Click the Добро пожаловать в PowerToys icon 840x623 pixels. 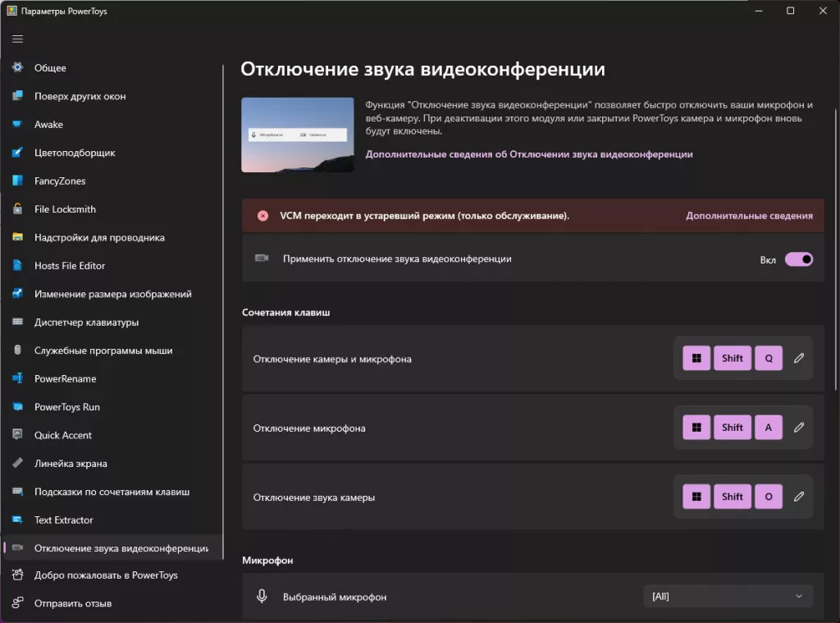pos(18,575)
